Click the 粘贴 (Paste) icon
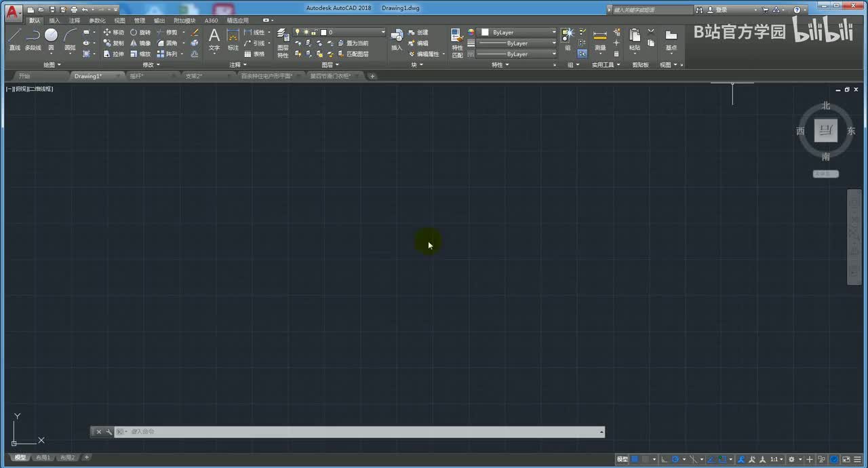Viewport: 868px width, 468px height. tap(635, 39)
